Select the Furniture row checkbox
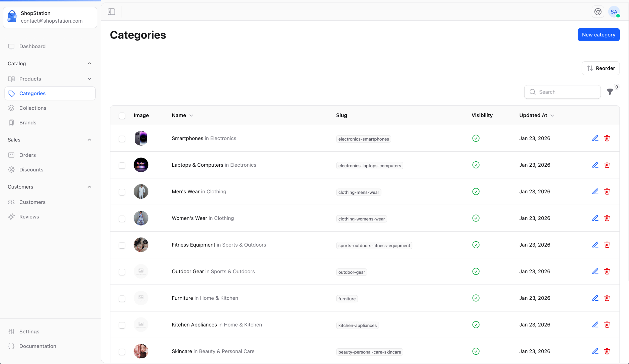The image size is (629, 364). click(122, 299)
